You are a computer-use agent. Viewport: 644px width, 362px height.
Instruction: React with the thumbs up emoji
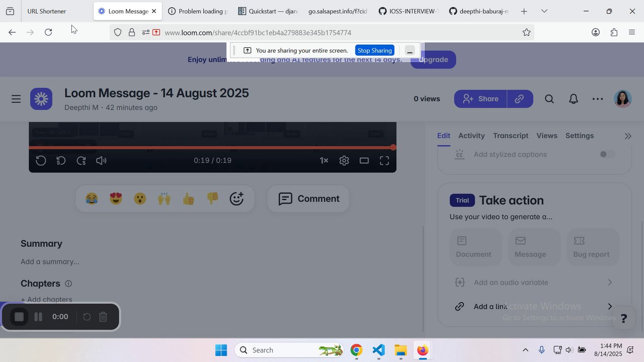point(188,199)
